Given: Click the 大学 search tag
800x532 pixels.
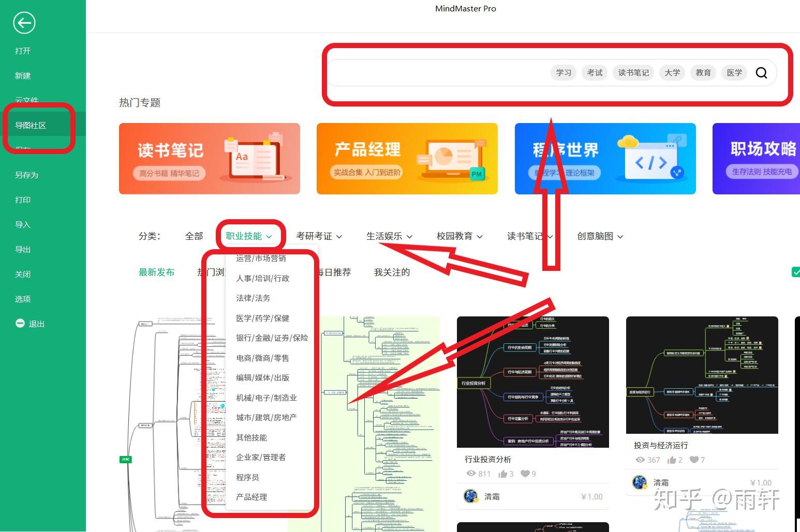Looking at the screenshot, I should point(672,73).
